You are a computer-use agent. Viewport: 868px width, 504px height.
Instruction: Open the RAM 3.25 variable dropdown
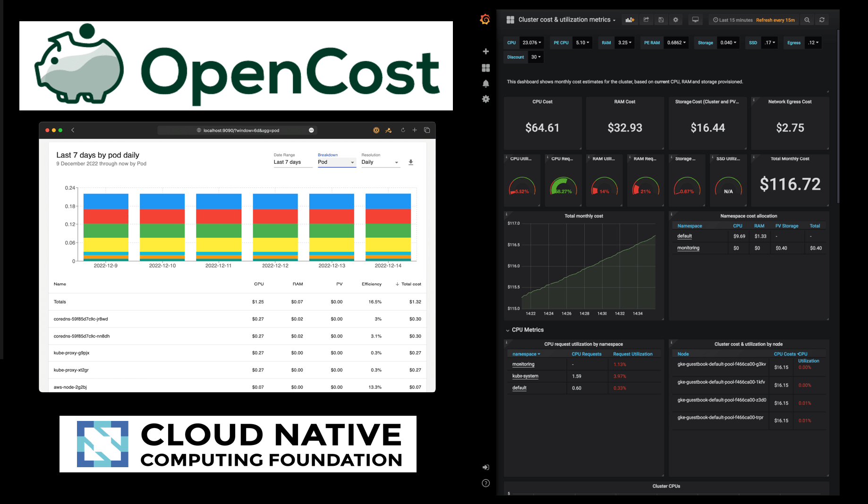[x=624, y=43]
